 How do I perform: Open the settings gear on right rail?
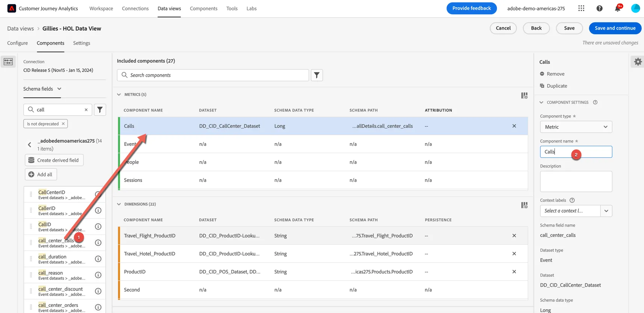(638, 62)
